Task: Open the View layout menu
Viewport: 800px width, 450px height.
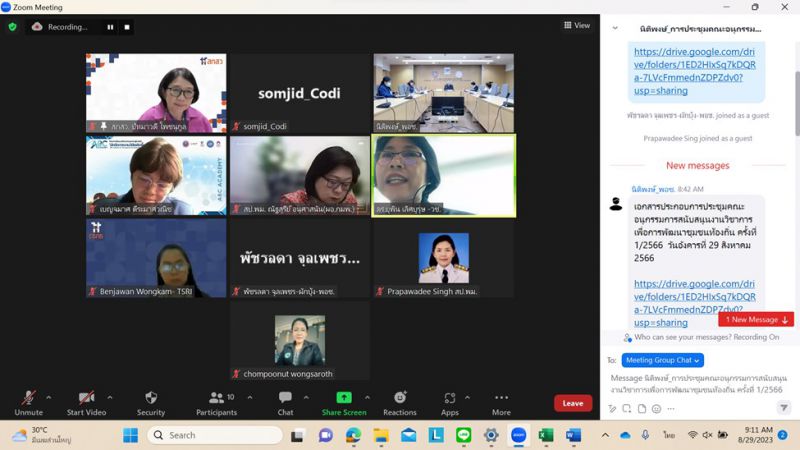Action: tap(577, 26)
